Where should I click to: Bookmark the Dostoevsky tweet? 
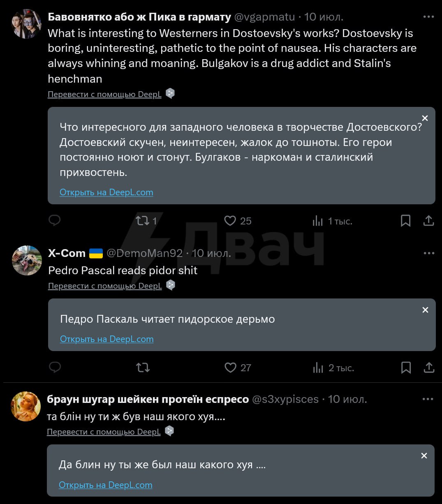(x=405, y=221)
